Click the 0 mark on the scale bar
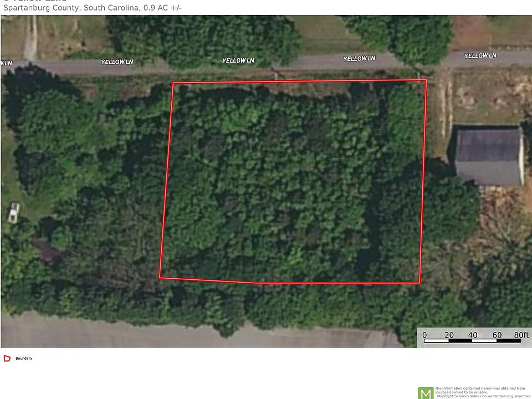This screenshot has width=532, height=399. (x=424, y=335)
